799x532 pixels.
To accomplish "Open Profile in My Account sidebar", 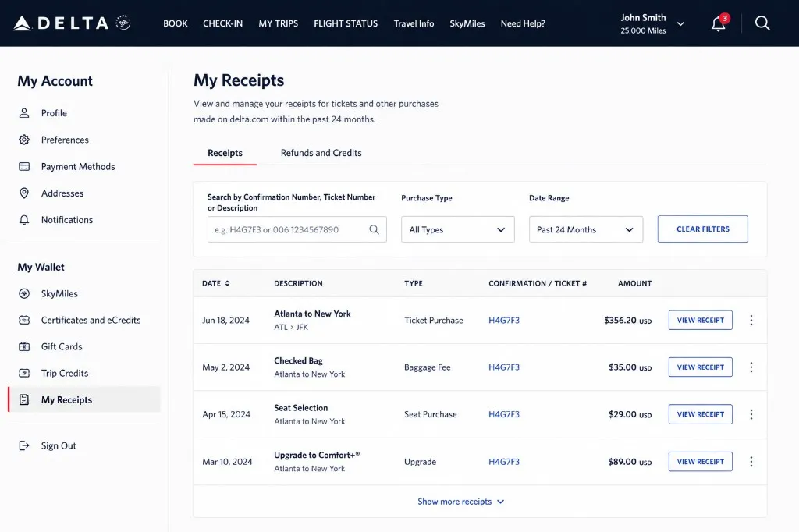I will (x=54, y=112).
